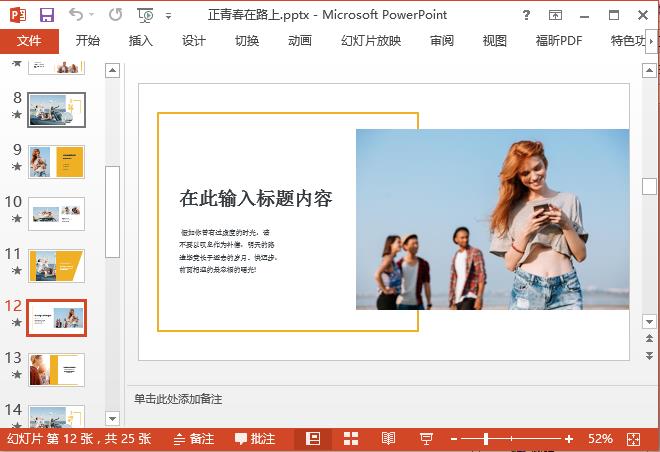Open the Help question mark icon

pyautogui.click(x=527, y=15)
